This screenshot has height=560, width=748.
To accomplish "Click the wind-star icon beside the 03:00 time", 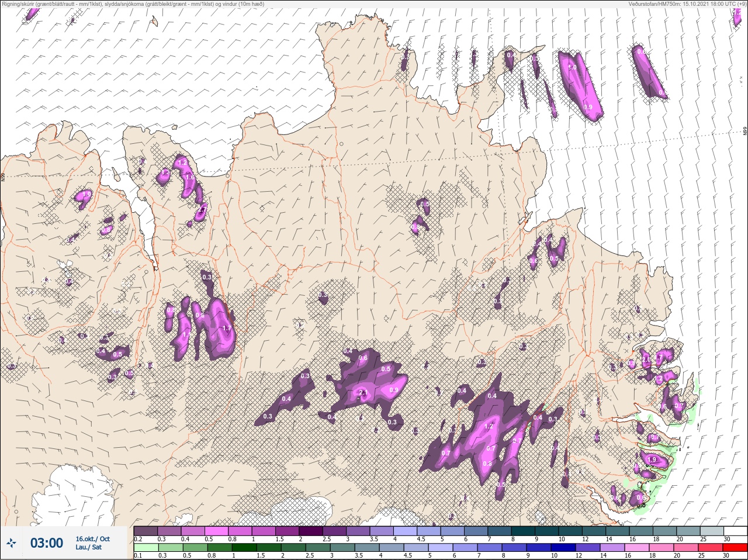I will click(12, 542).
